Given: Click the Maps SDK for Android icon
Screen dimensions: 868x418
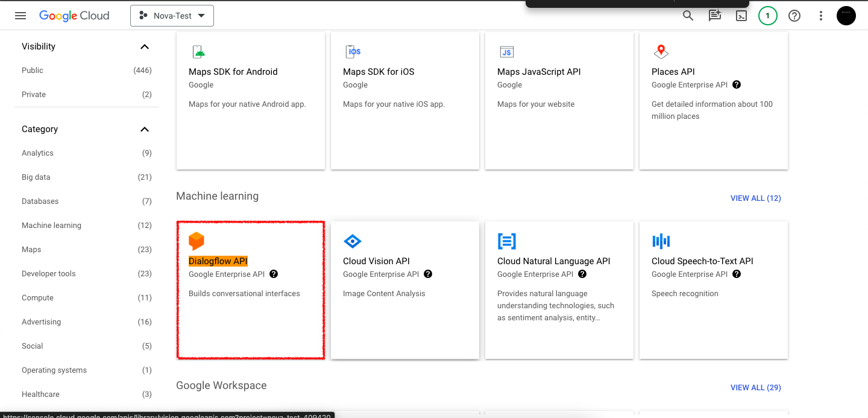Looking at the screenshot, I should [198, 51].
